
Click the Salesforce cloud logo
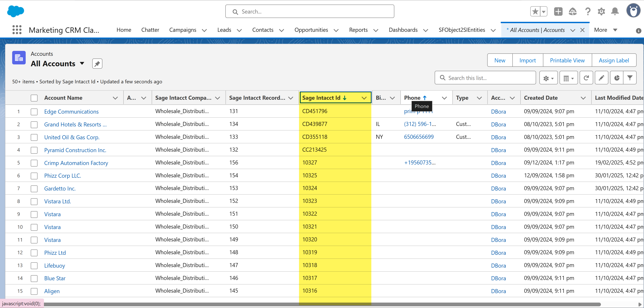(16, 11)
